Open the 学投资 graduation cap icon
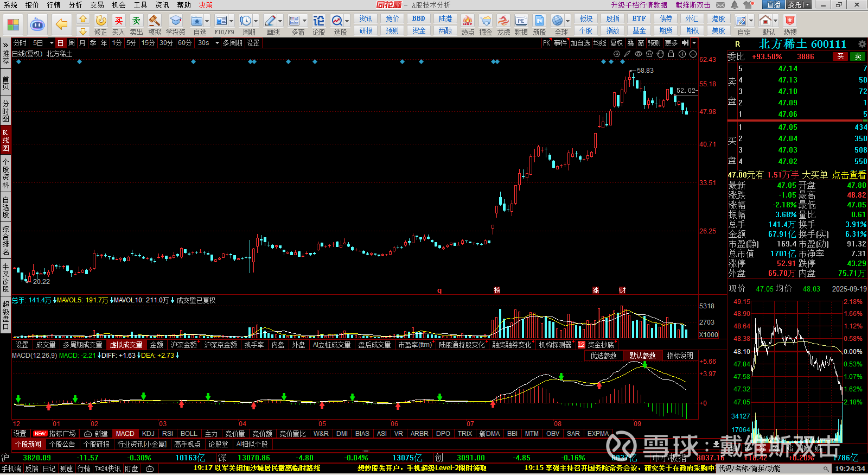 tap(176, 21)
